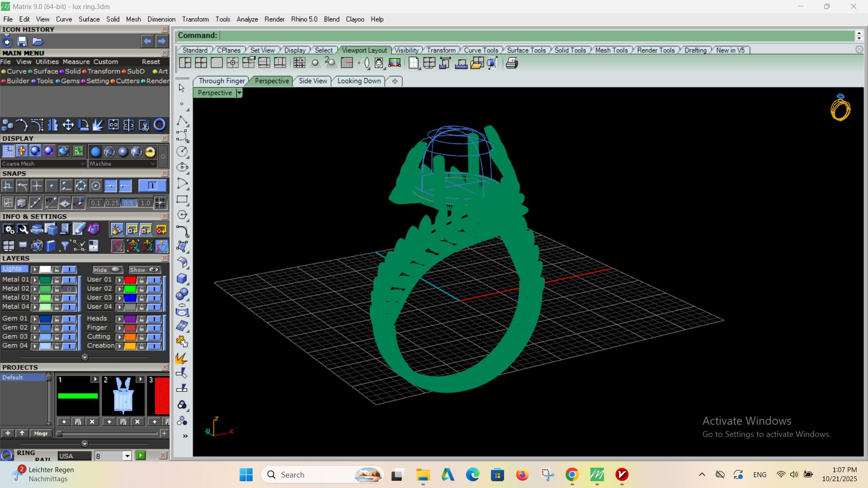
Task: Toggle the center snap with circle icon
Action: (x=95, y=186)
